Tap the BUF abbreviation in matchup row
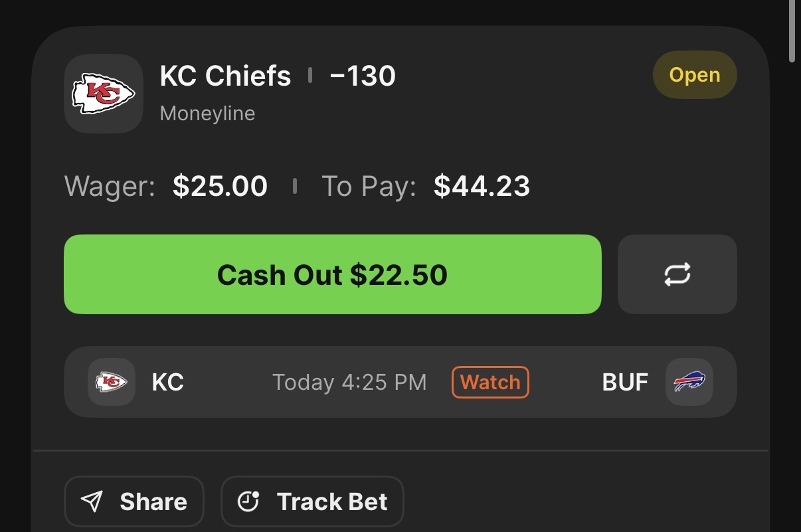 click(625, 383)
